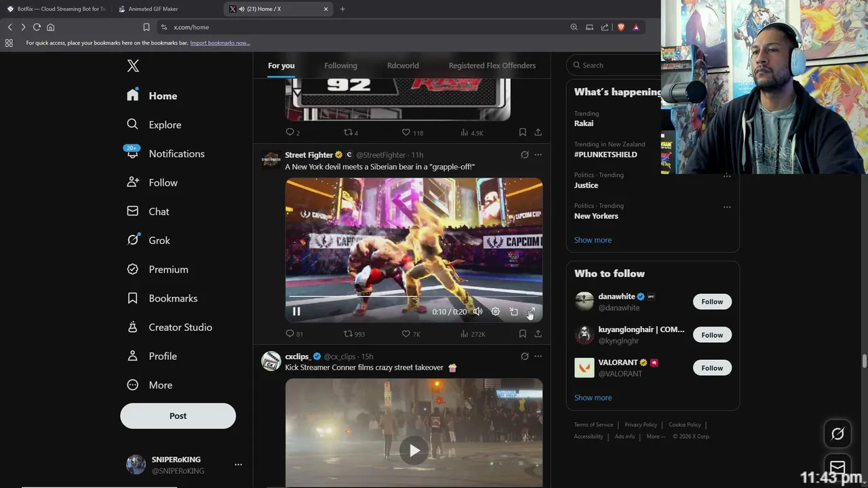868x488 pixels.
Task: Switch to the Following tab
Action: [x=340, y=66]
